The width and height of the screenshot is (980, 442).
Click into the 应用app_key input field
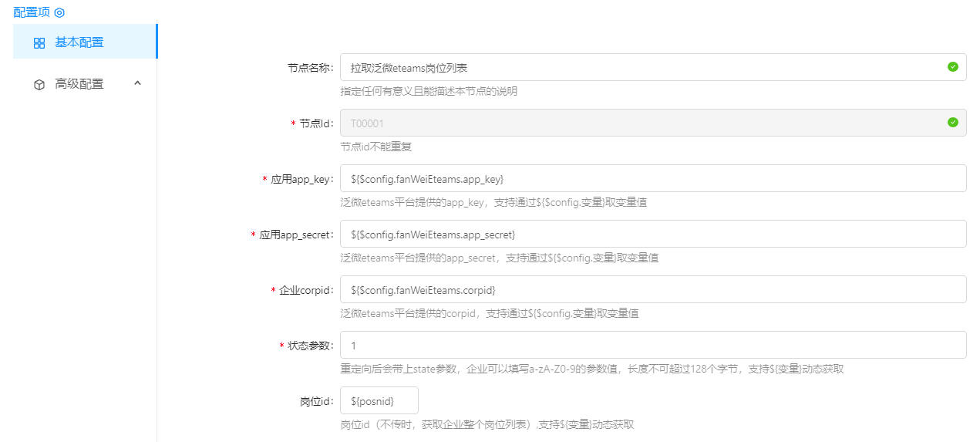(652, 179)
